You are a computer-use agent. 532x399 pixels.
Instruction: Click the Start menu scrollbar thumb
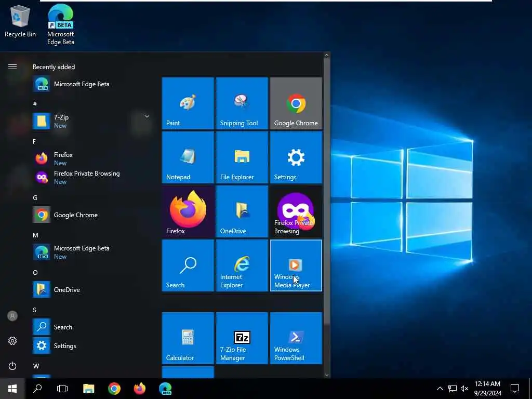click(326, 192)
